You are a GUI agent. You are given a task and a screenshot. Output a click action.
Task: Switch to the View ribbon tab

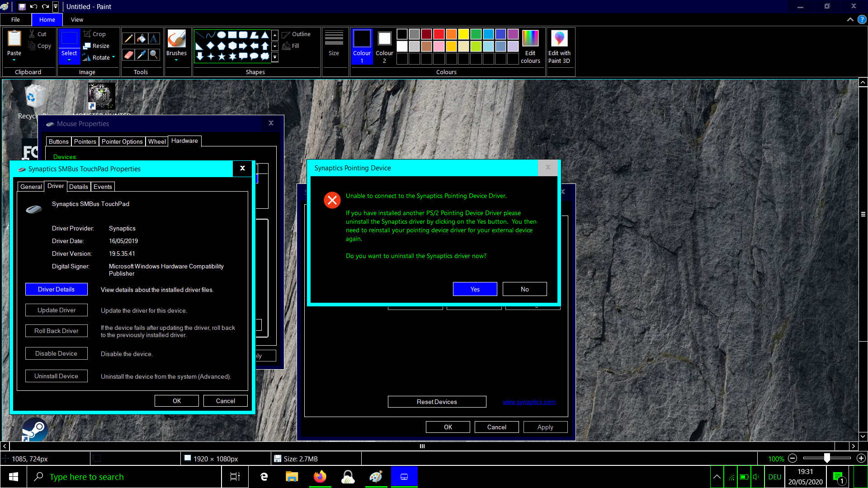[77, 19]
